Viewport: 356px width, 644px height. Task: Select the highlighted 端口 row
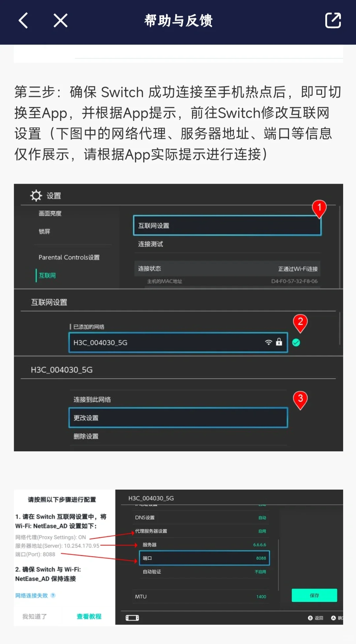point(205,558)
